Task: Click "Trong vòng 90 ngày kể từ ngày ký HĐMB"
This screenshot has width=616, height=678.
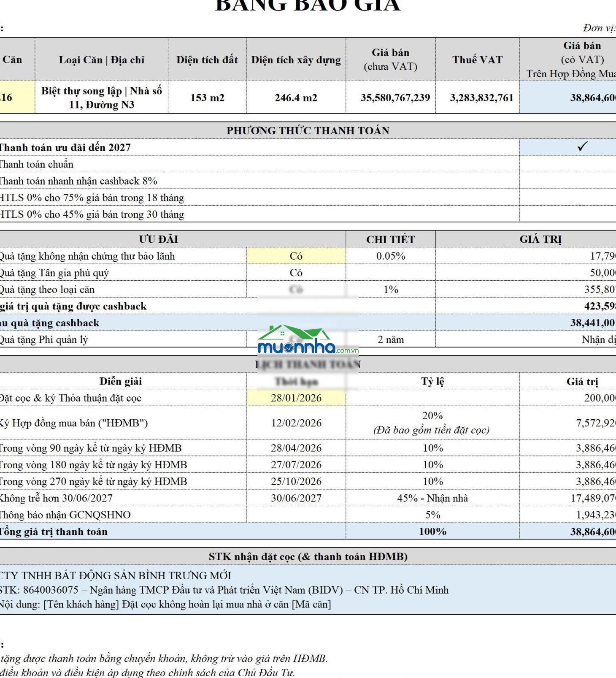Action: coord(90,448)
